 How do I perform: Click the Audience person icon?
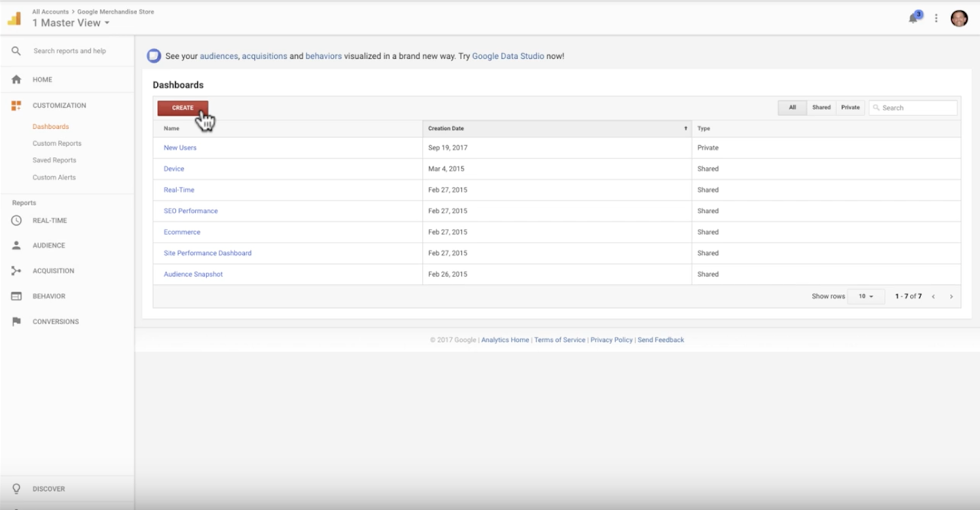[x=16, y=246]
